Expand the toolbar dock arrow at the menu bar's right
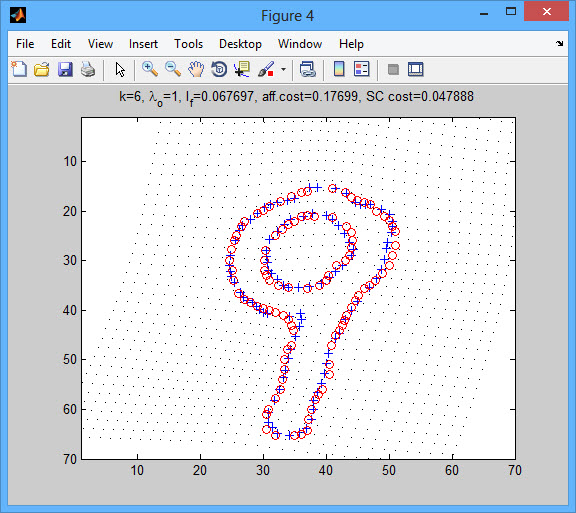The height and width of the screenshot is (513, 576). (559, 44)
